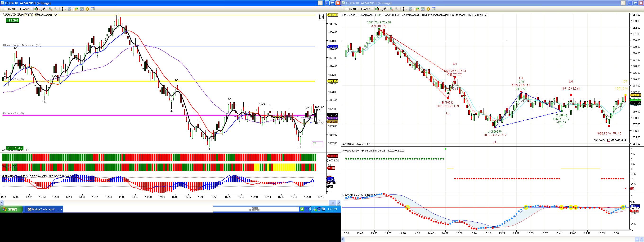
Task: Open the 4 Range interval dropdown in right chart
Action: coord(367,9)
